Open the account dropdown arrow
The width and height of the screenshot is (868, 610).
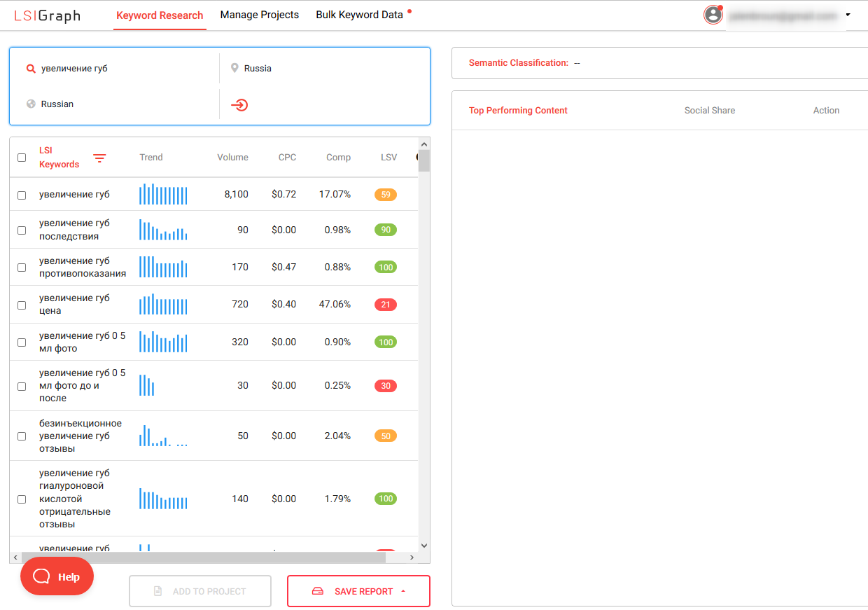click(x=848, y=15)
